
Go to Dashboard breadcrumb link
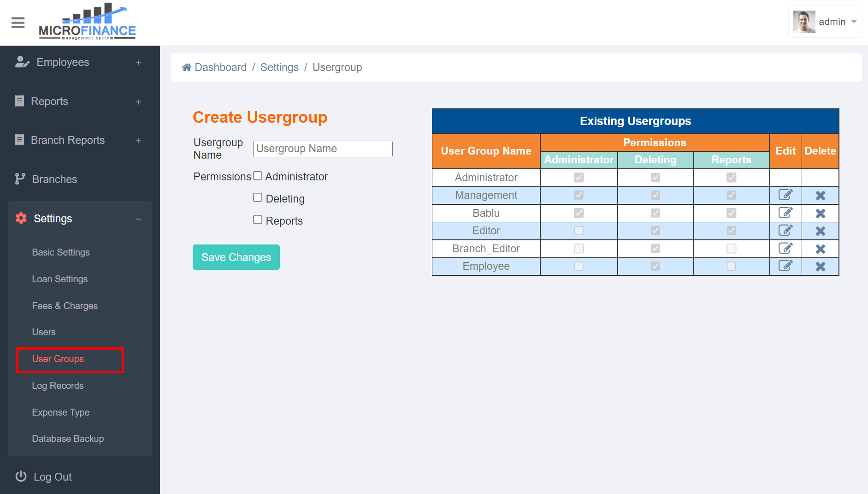(x=221, y=67)
